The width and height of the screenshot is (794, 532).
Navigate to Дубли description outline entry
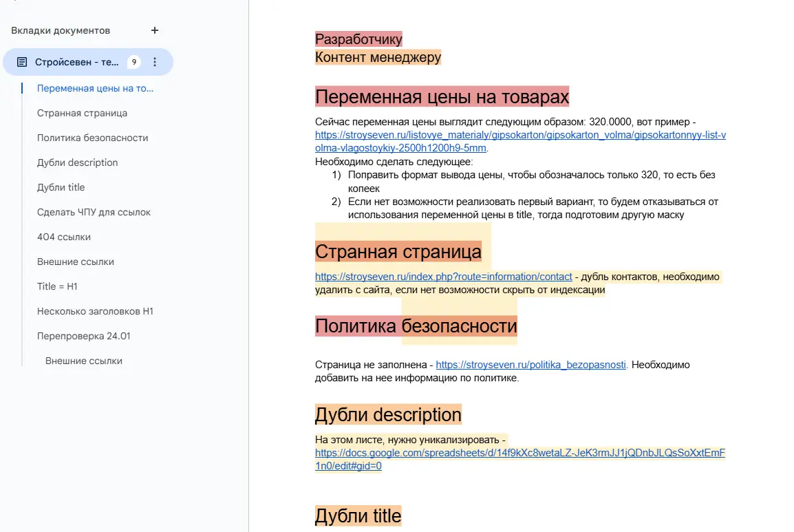(77, 162)
